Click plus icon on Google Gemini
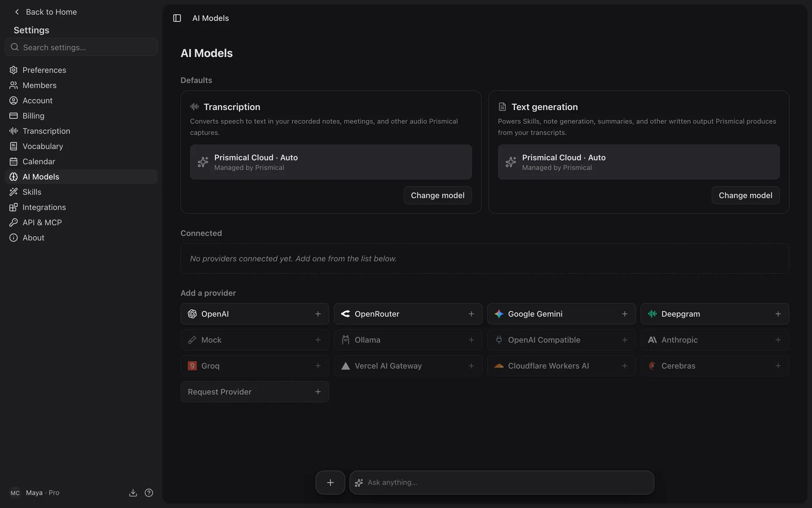The height and width of the screenshot is (508, 812). click(625, 314)
